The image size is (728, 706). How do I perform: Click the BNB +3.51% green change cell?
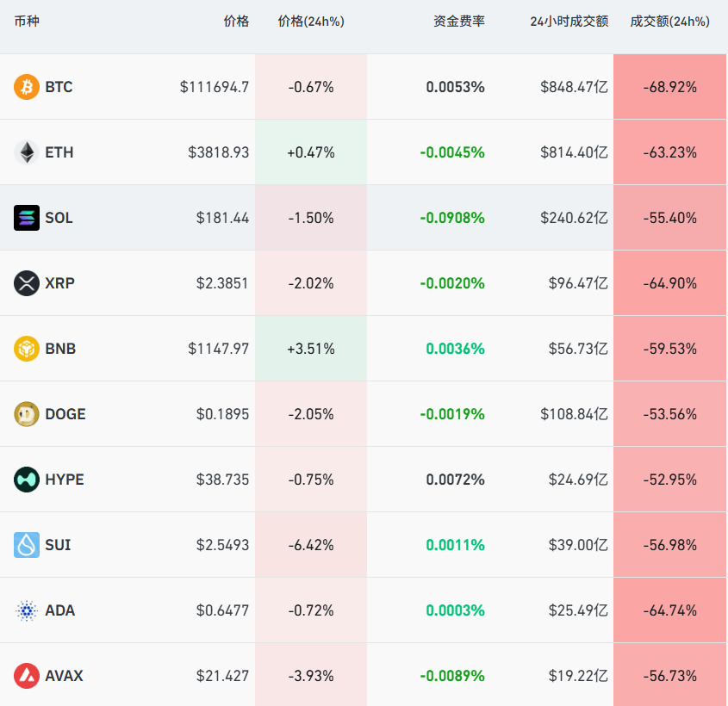click(x=311, y=349)
